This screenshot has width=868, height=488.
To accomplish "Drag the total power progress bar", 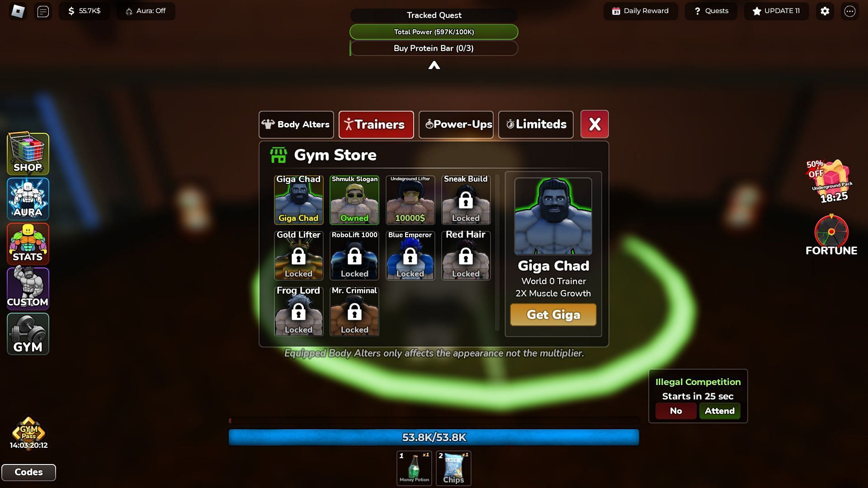I will tap(434, 32).
